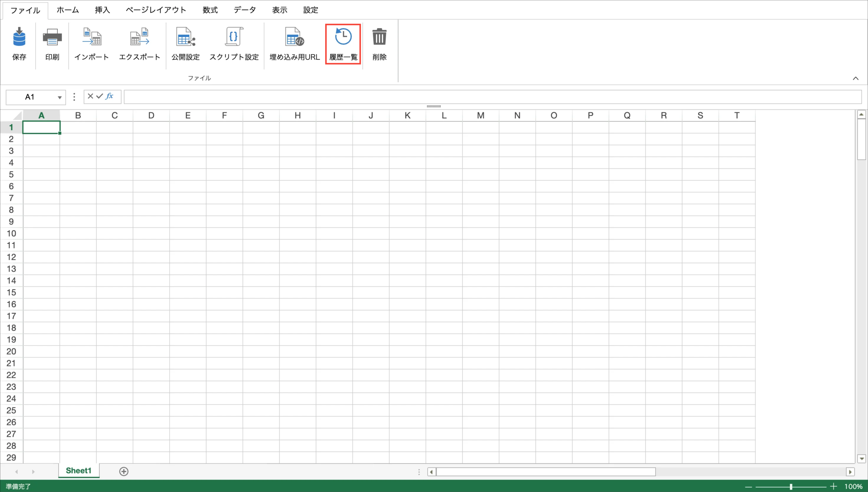Click the 印刷 (Print) icon
This screenshot has width=868, height=492.
52,37
